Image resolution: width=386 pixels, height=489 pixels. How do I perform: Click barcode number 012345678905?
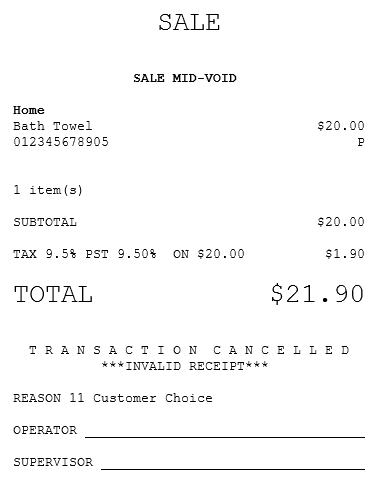point(61,142)
